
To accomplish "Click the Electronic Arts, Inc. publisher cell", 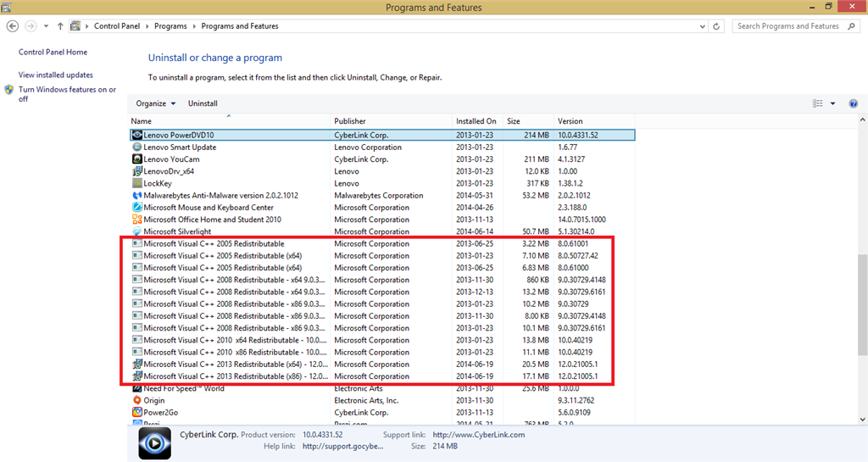I will (x=366, y=401).
